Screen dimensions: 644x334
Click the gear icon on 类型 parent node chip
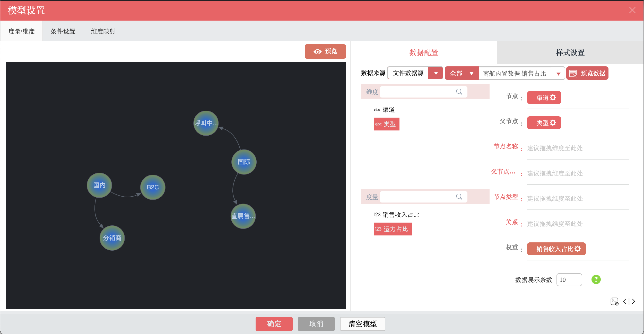pyautogui.click(x=553, y=123)
